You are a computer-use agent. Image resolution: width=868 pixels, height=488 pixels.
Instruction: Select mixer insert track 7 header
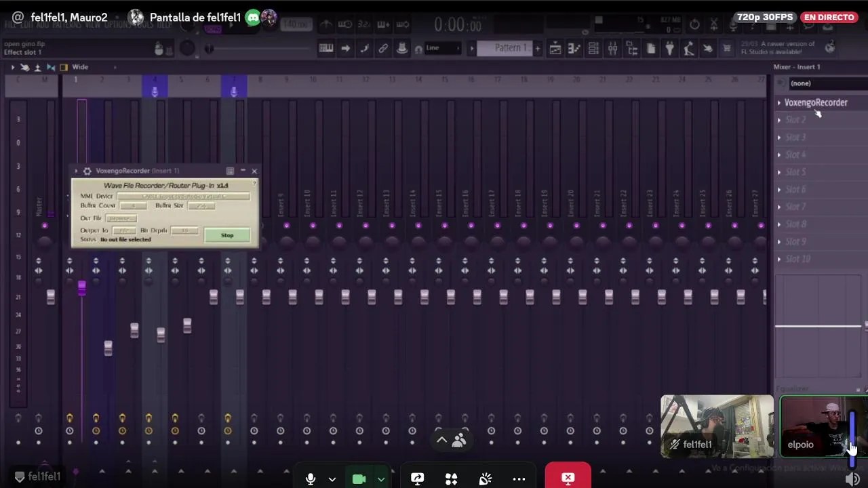pos(234,86)
